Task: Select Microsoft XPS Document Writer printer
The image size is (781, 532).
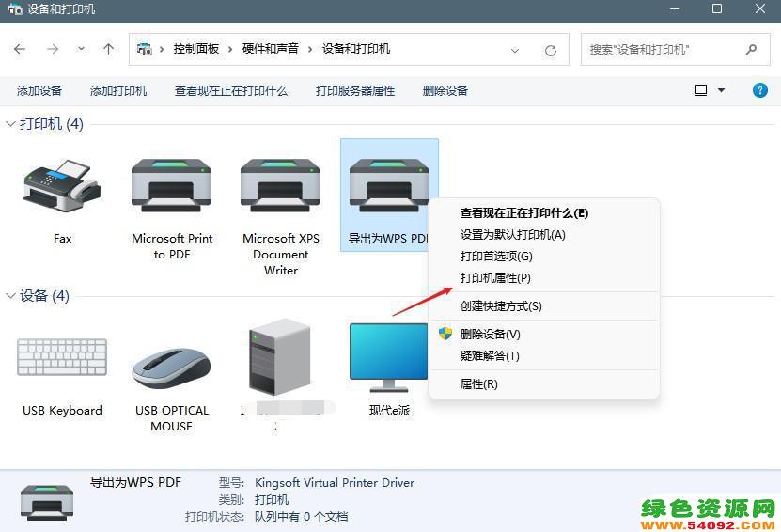Action: click(280, 186)
